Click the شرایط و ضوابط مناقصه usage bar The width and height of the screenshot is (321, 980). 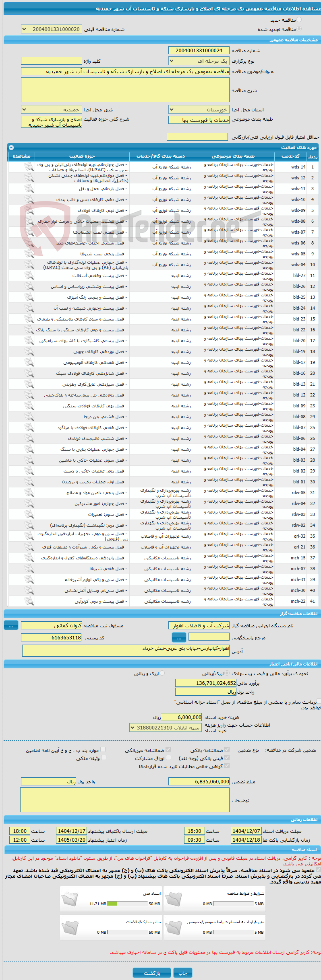pyautogui.click(x=233, y=904)
